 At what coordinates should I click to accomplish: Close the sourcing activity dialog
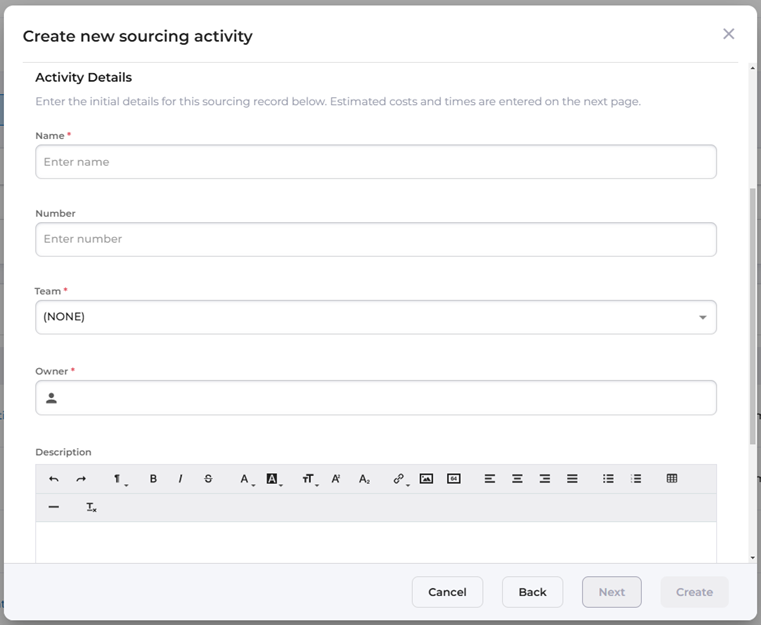pyautogui.click(x=728, y=34)
